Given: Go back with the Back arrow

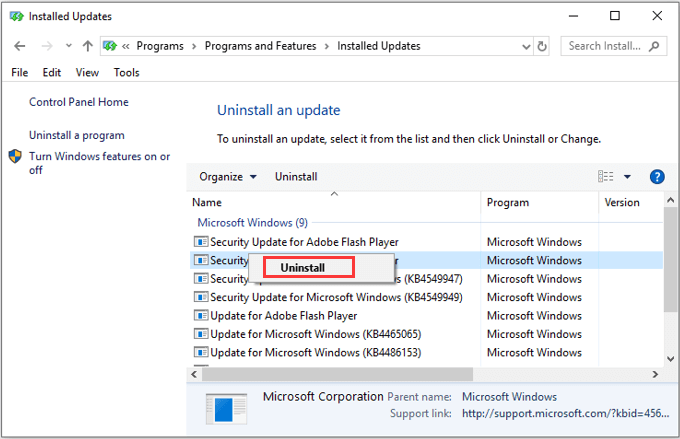Looking at the screenshot, I should (20, 46).
